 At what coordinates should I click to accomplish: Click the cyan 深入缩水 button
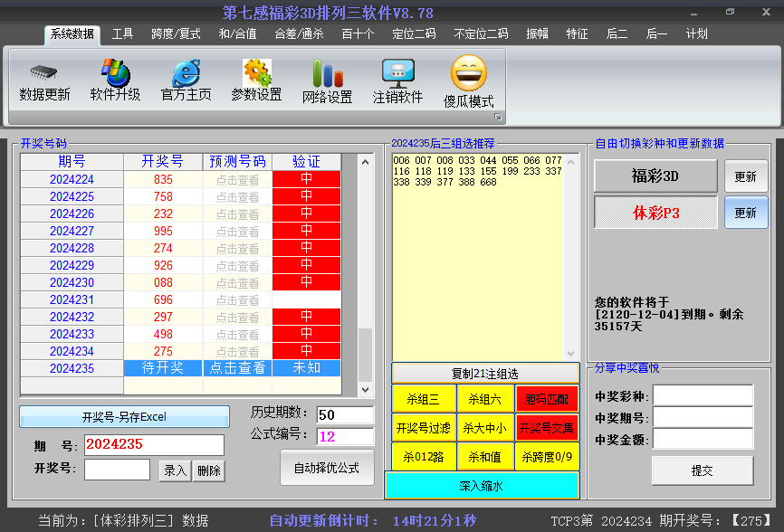click(481, 485)
